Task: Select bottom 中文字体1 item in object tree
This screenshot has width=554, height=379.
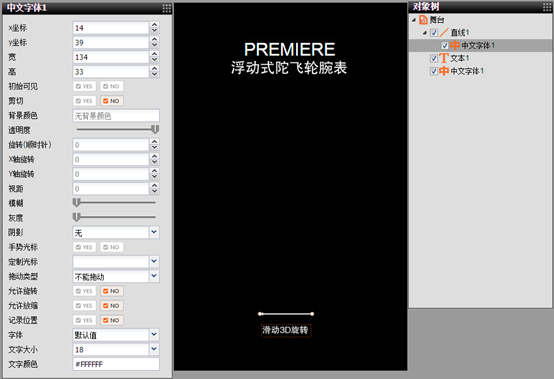Action: (467, 71)
